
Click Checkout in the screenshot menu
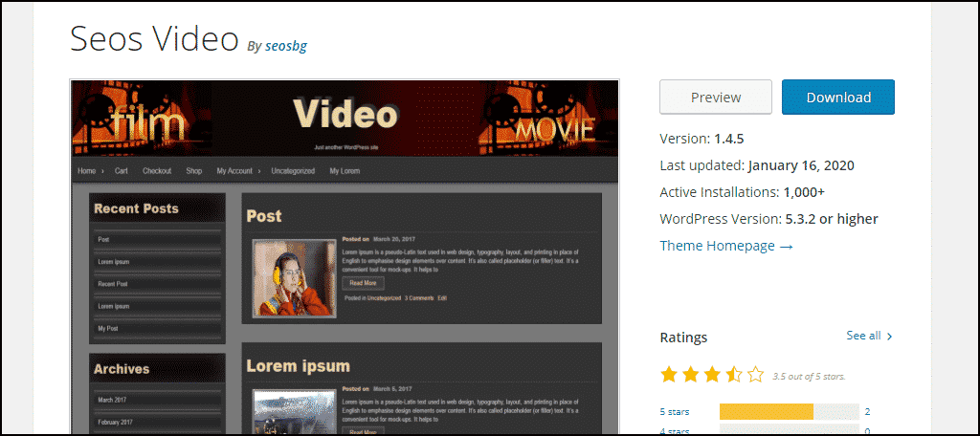point(157,170)
